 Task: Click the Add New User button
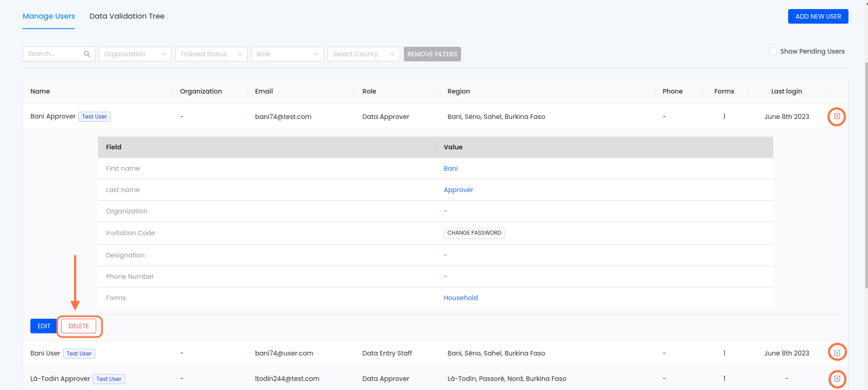point(818,16)
